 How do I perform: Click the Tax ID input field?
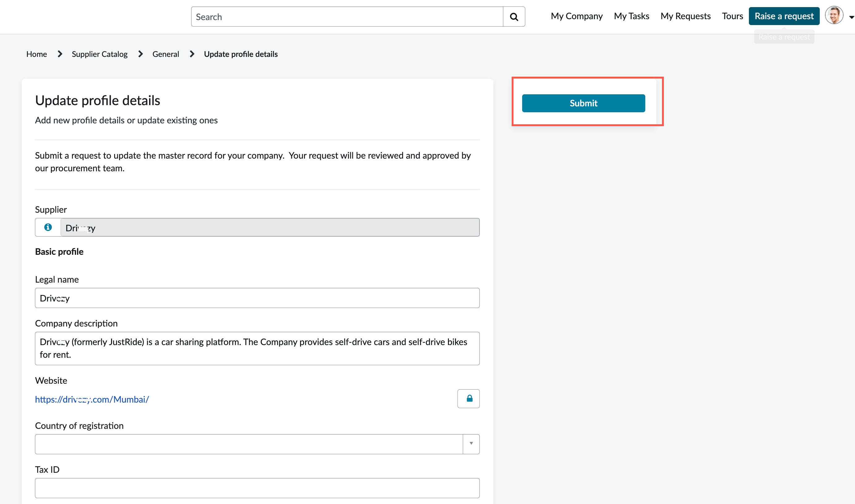[x=257, y=488]
